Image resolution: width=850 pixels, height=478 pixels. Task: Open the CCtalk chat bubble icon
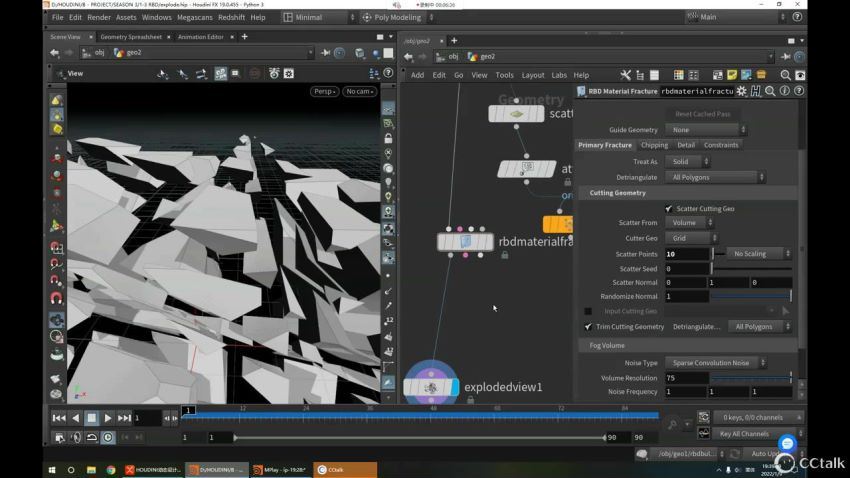pyautogui.click(x=787, y=443)
